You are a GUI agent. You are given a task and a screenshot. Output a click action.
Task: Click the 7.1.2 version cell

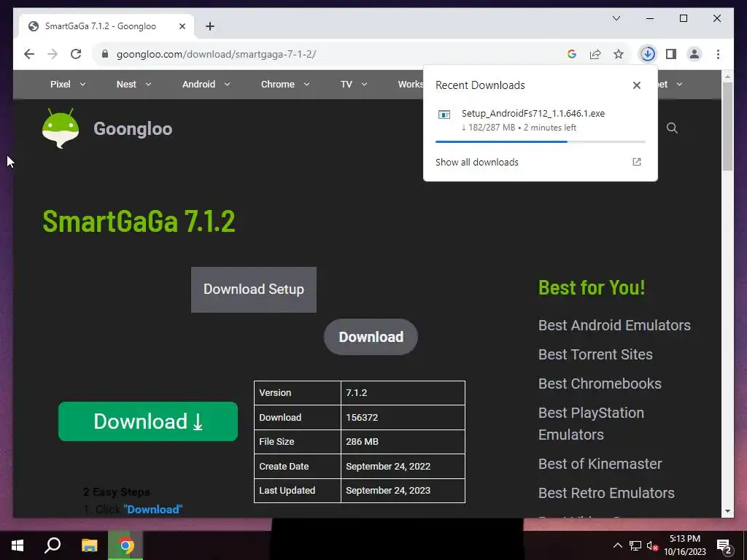[403, 393]
